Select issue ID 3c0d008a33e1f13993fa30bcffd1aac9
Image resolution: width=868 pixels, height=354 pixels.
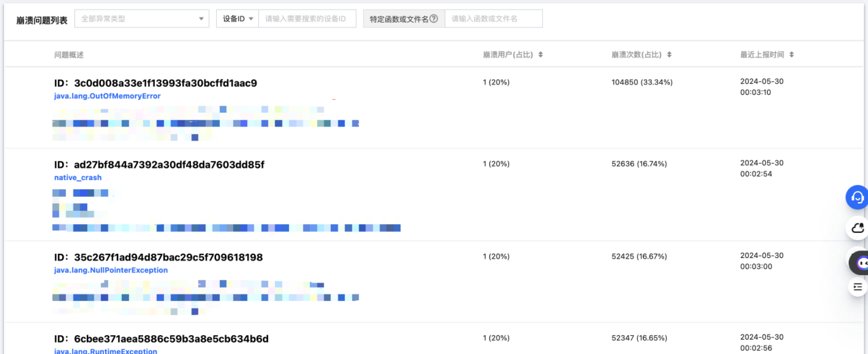pos(165,83)
